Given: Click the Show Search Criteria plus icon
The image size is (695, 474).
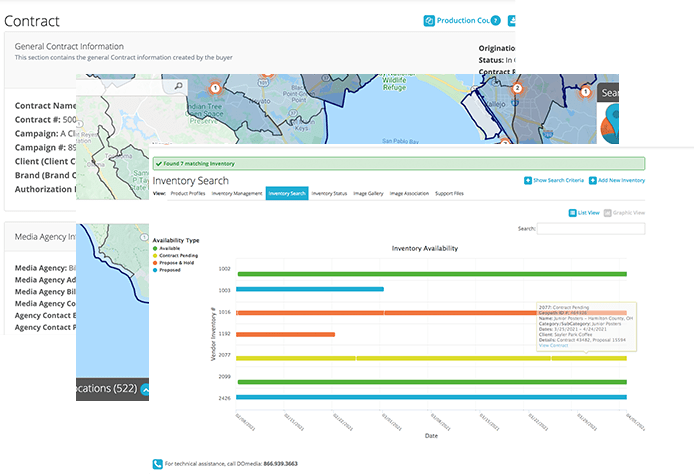Looking at the screenshot, I should pyautogui.click(x=527, y=180).
